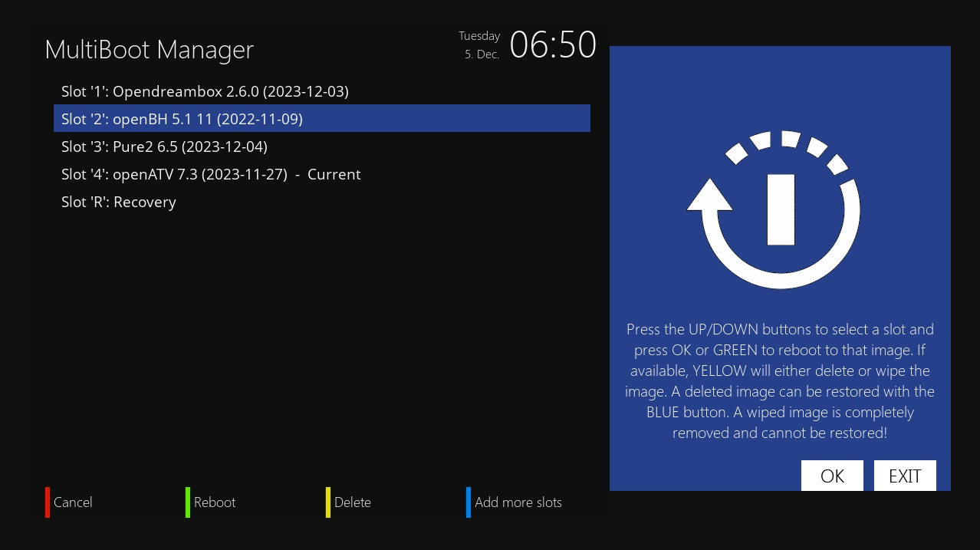This screenshot has width=980, height=550.
Task: Click the OK button in the help panel
Action: pos(832,476)
